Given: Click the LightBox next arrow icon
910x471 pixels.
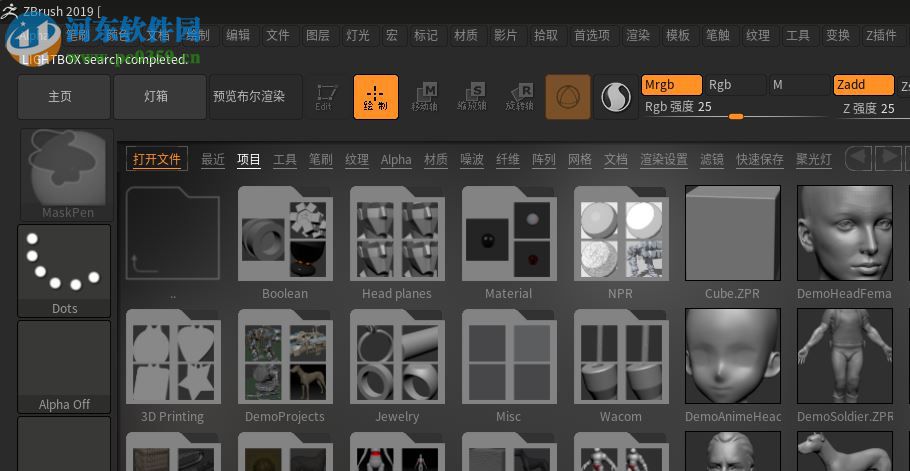Looking at the screenshot, I should pos(888,158).
